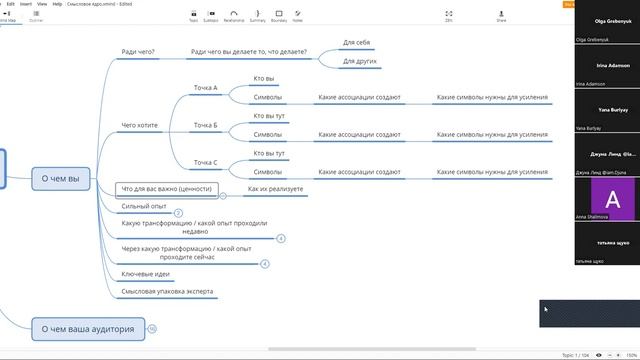This screenshot has height=360, width=640.
Task: Select the 'Чего хотите' topic
Action: (x=140, y=125)
